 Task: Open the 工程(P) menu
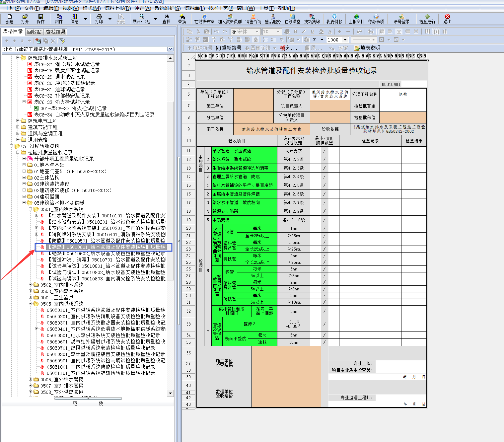click(13, 8)
